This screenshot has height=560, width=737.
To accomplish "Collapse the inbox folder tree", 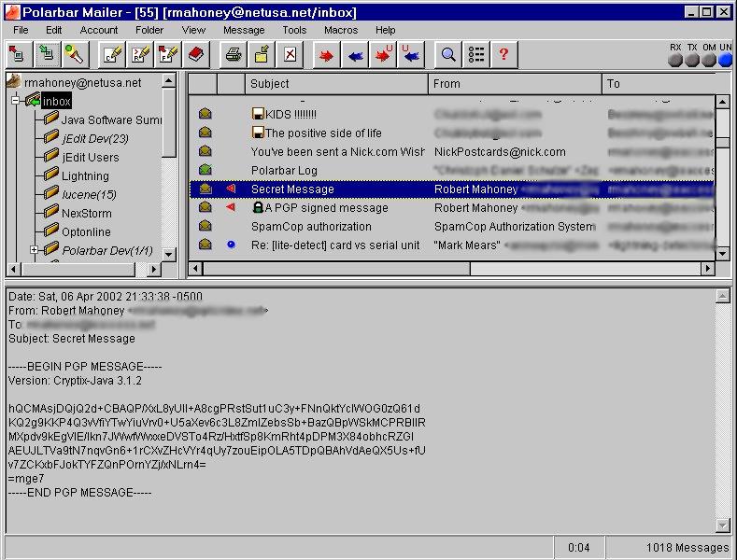I will (16, 101).
